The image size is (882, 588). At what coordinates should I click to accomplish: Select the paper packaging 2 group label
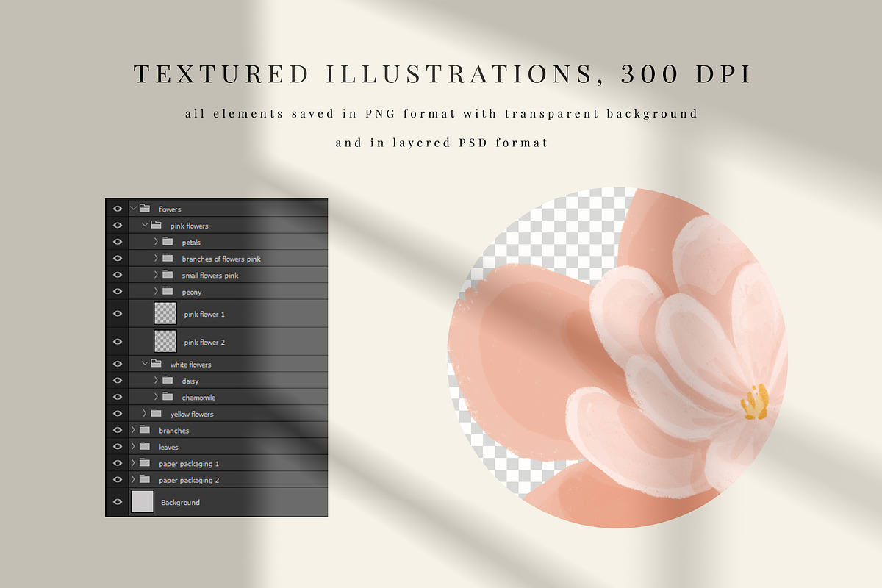tap(189, 480)
